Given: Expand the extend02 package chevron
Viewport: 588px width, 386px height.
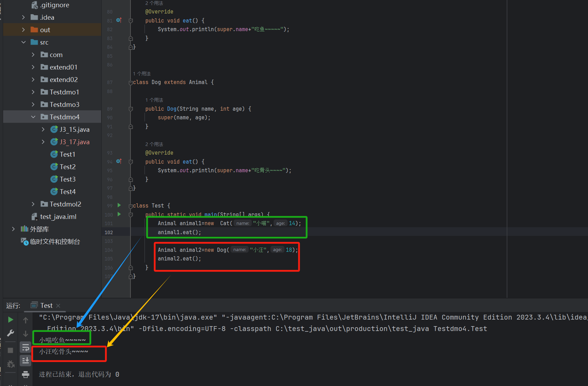Looking at the screenshot, I should pos(33,80).
